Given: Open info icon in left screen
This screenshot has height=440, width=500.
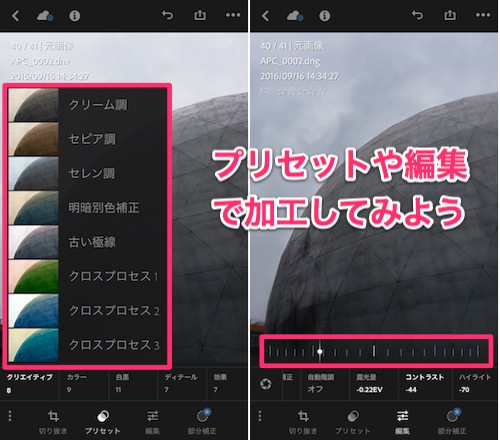Looking at the screenshot, I should (74, 16).
